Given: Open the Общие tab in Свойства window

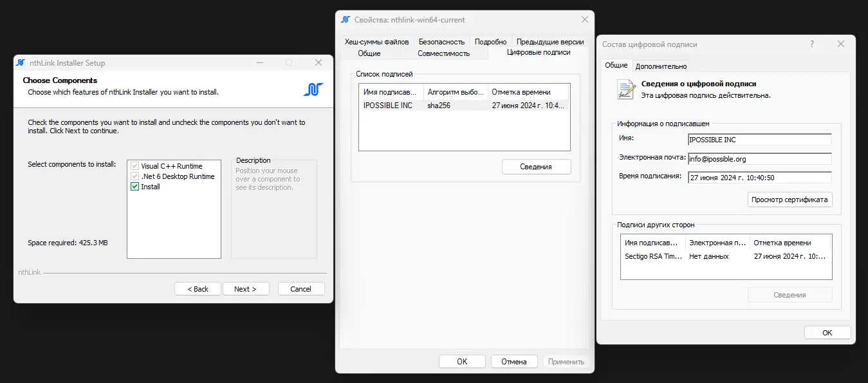Looking at the screenshot, I should (x=369, y=53).
